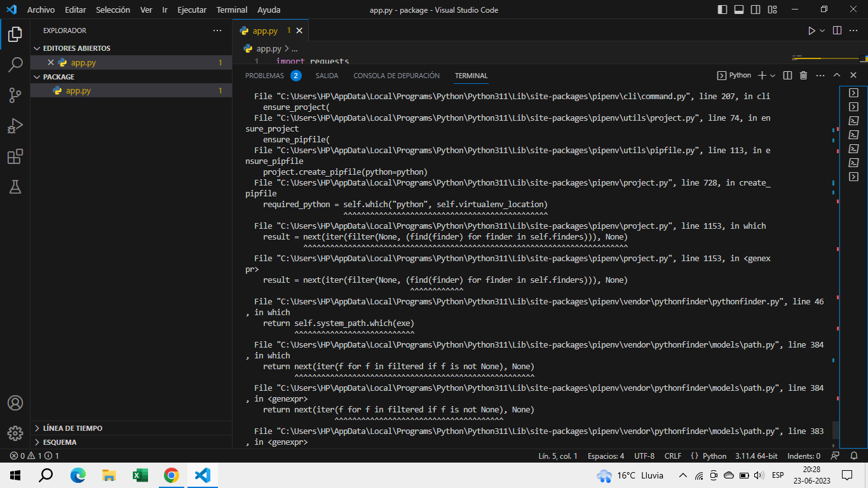Click Espacios: 4 indentation setting
868x488 pixels.
tap(606, 456)
